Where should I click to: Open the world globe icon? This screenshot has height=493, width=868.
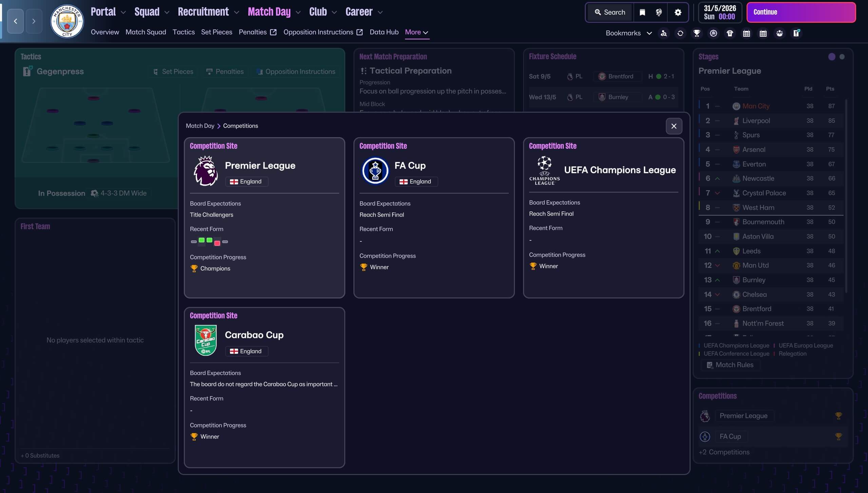tap(659, 13)
